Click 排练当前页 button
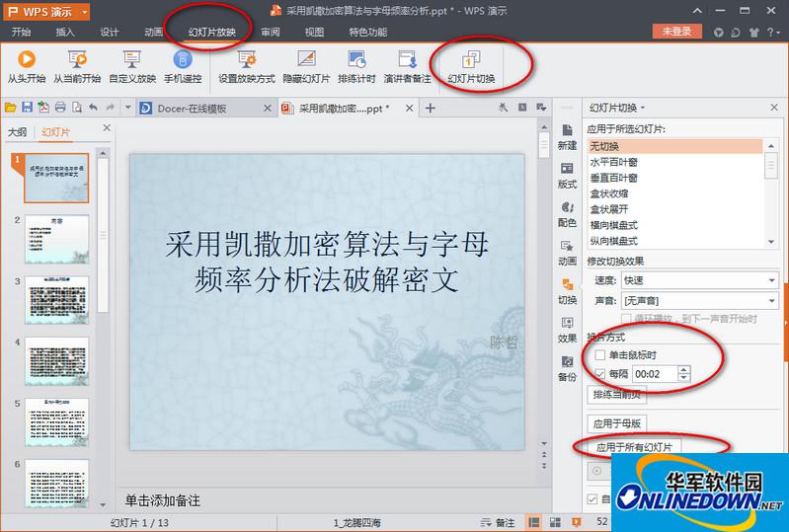 pos(617,395)
